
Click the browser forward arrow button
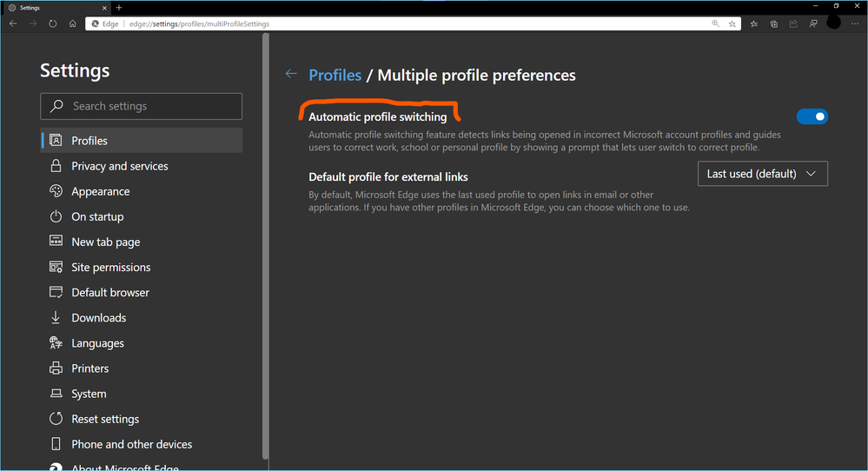[33, 23]
